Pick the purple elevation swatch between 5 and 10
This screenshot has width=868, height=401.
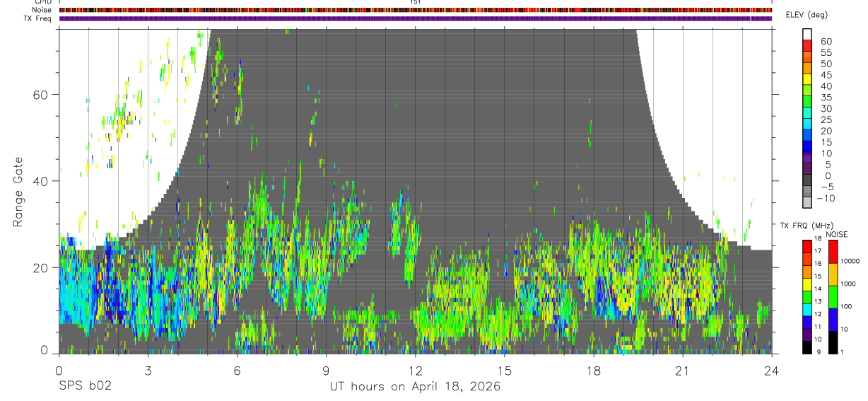click(x=807, y=156)
